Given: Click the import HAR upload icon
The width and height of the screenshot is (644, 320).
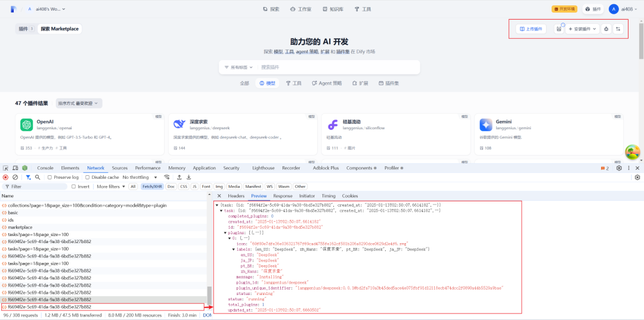Looking at the screenshot, I should 179,177.
